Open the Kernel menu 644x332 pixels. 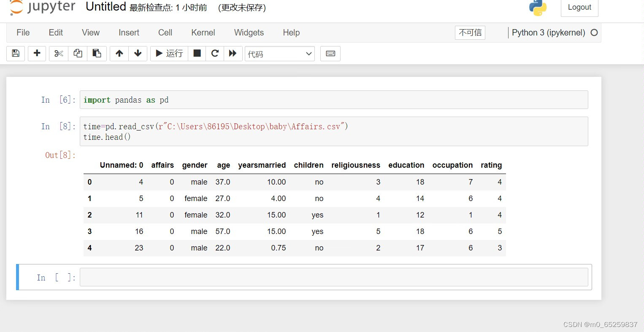203,33
